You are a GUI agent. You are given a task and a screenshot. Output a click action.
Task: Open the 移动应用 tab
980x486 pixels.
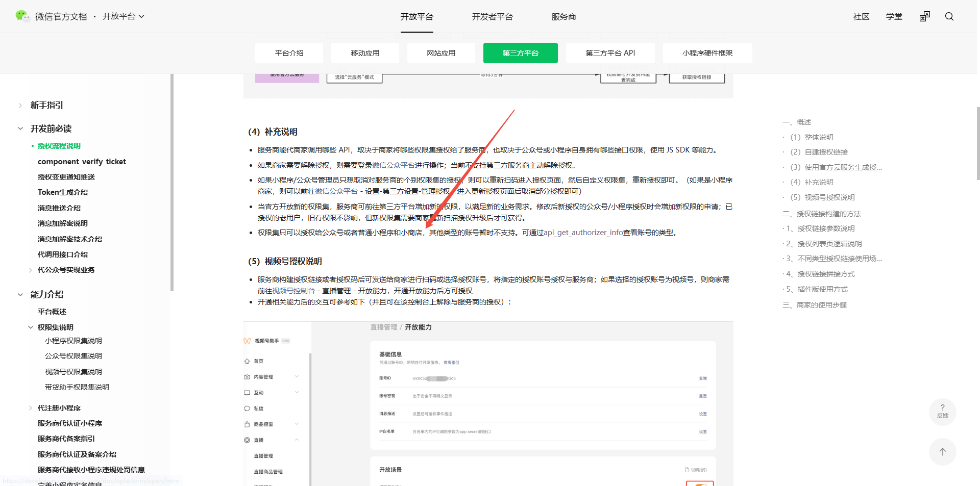365,53
